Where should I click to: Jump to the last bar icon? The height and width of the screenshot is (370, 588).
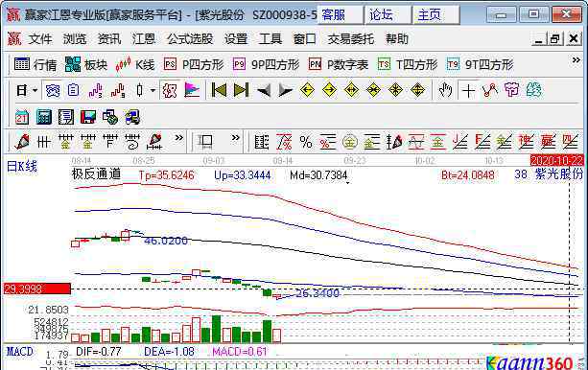tap(241, 90)
